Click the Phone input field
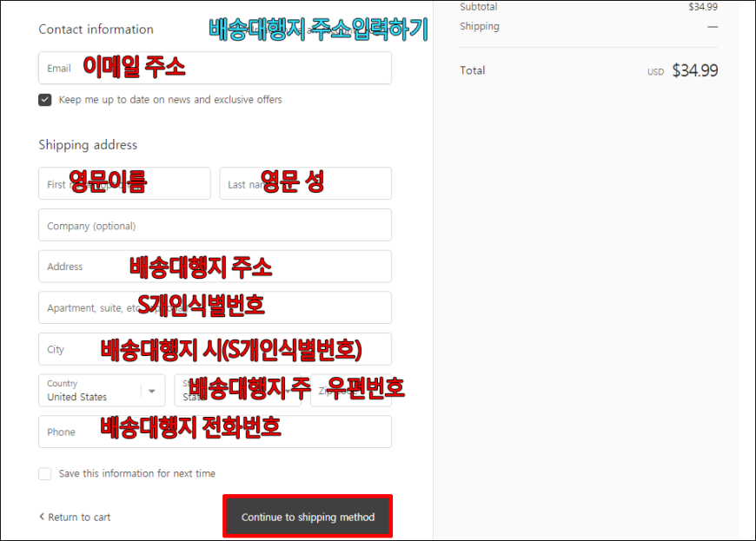The image size is (756, 541). click(215, 432)
